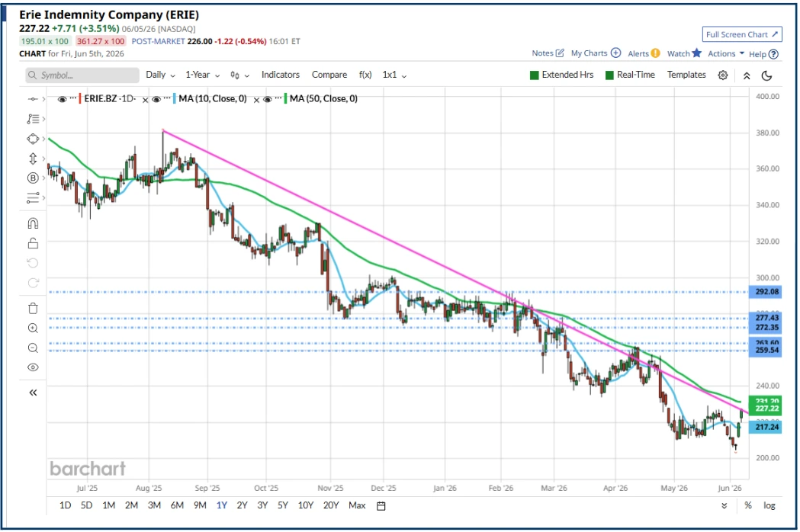Toggle visibility of MA (50, Close, 0)
Image resolution: width=800 pixels, height=532 pixels.
(x=268, y=99)
